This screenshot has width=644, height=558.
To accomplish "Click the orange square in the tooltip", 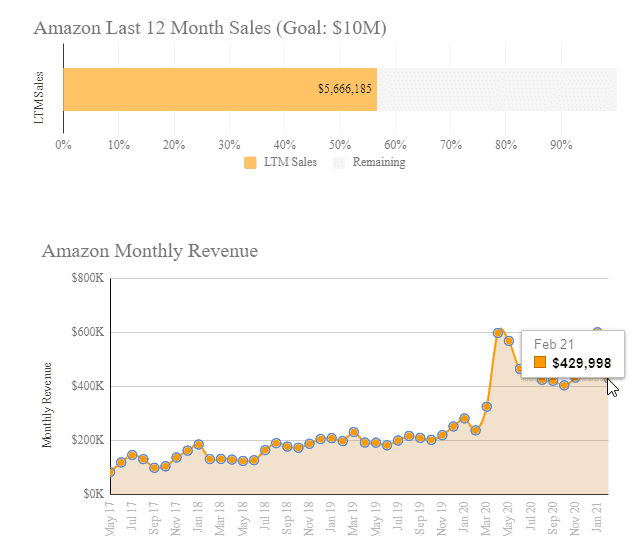I will [x=540, y=363].
